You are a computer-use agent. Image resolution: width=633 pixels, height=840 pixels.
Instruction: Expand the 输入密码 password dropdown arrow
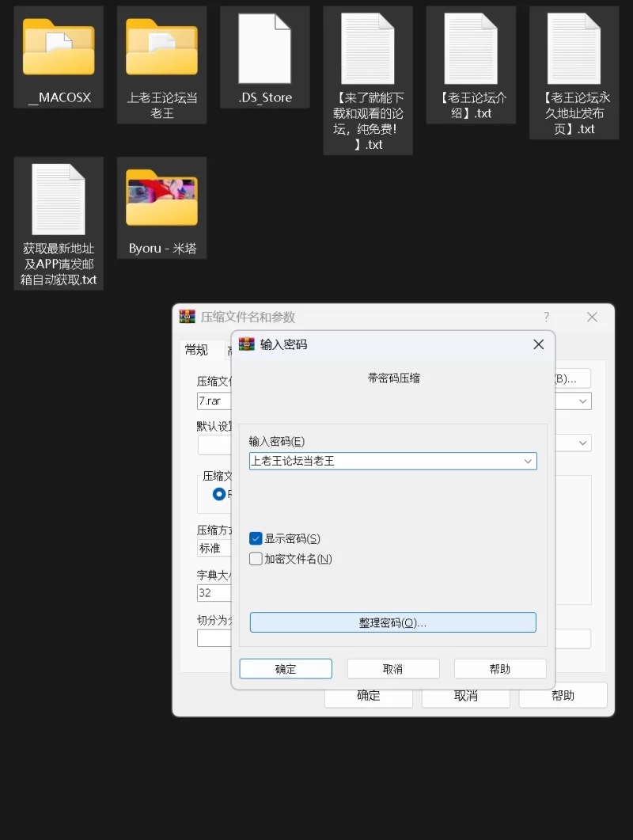tap(528, 462)
